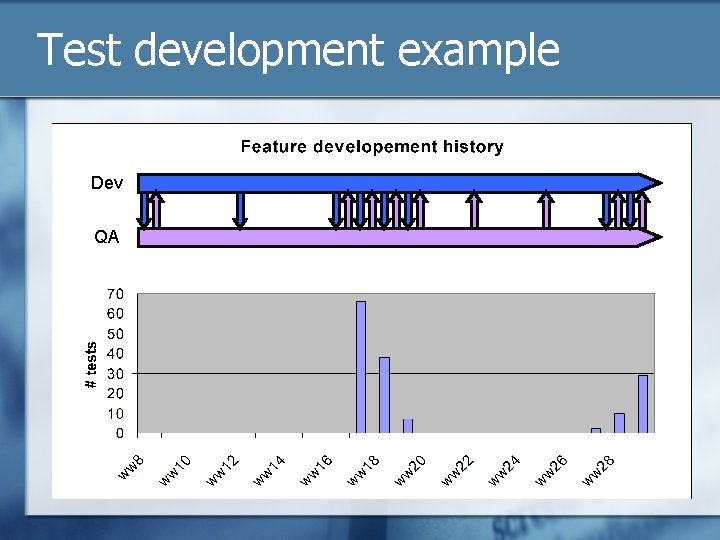Click the y-axis value '70'
This screenshot has width=720, height=540.
(115, 294)
